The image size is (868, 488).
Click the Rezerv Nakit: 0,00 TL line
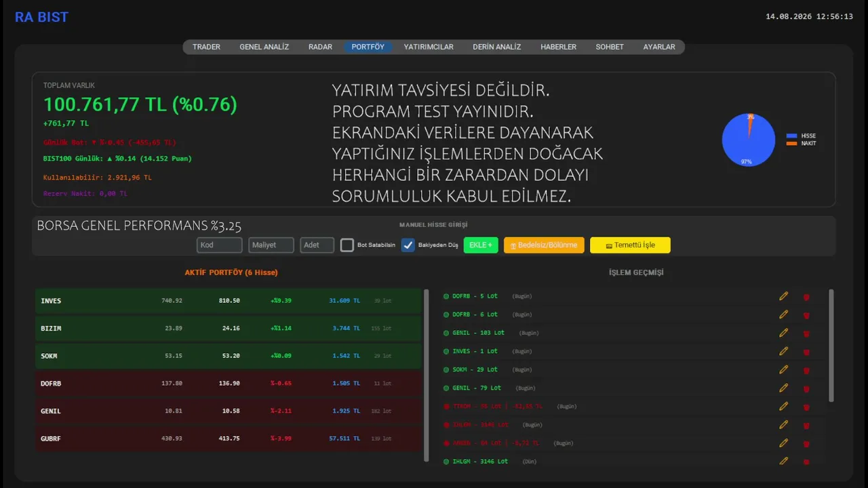(x=85, y=194)
